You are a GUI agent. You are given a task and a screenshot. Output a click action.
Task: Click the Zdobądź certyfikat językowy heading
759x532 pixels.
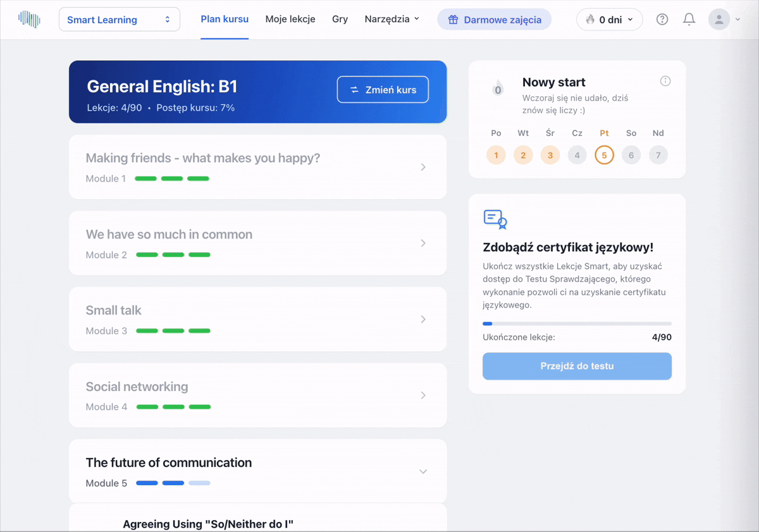click(568, 247)
